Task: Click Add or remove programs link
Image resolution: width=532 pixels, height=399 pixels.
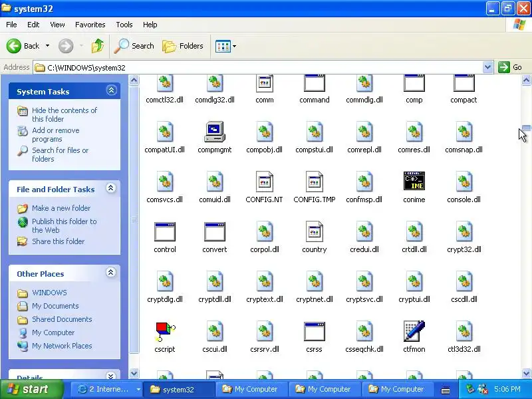Action: click(x=56, y=135)
